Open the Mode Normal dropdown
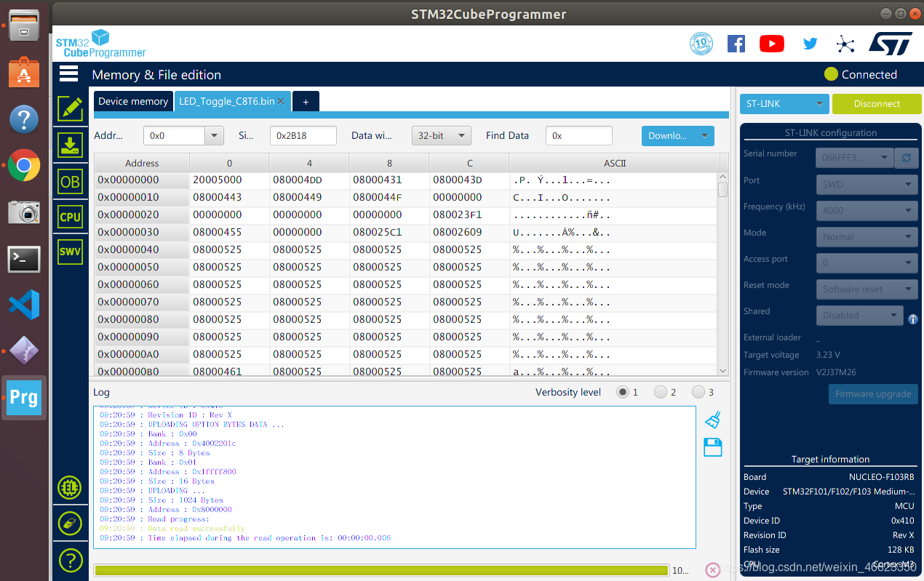 867,236
